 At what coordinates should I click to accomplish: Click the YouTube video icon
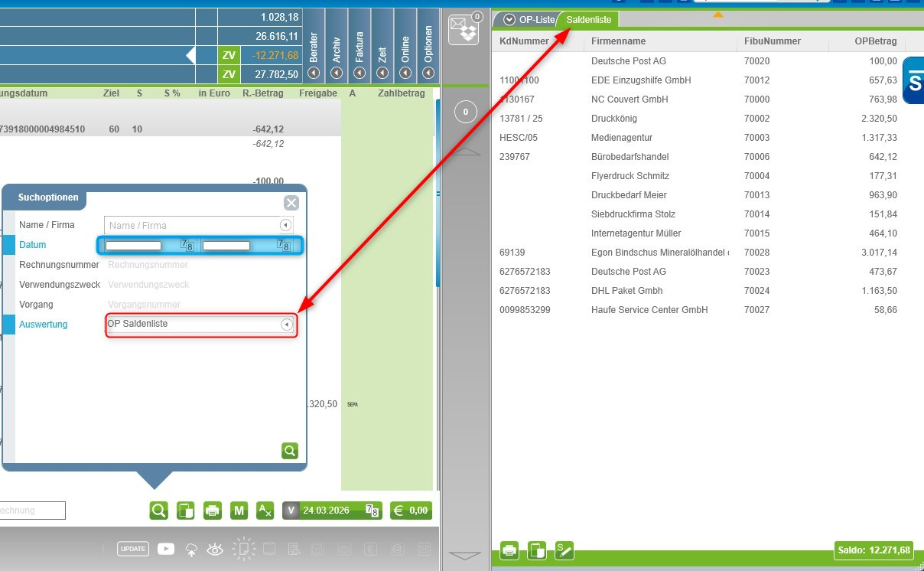tap(166, 549)
